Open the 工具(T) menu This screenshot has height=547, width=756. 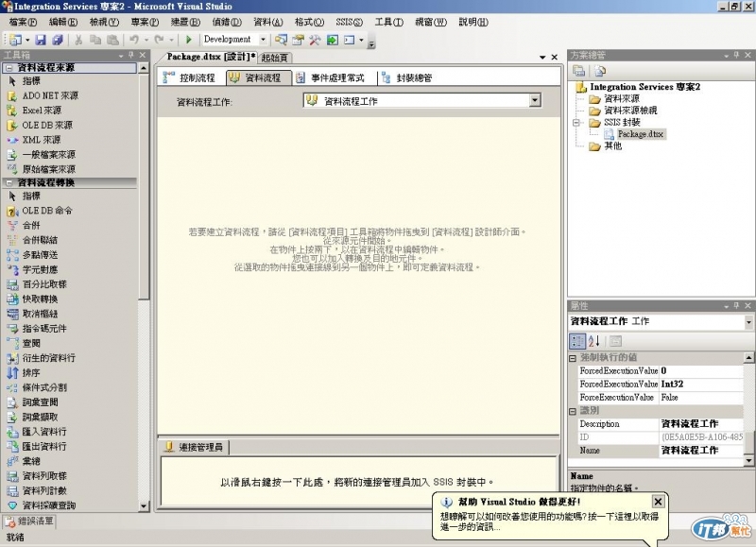(x=388, y=22)
